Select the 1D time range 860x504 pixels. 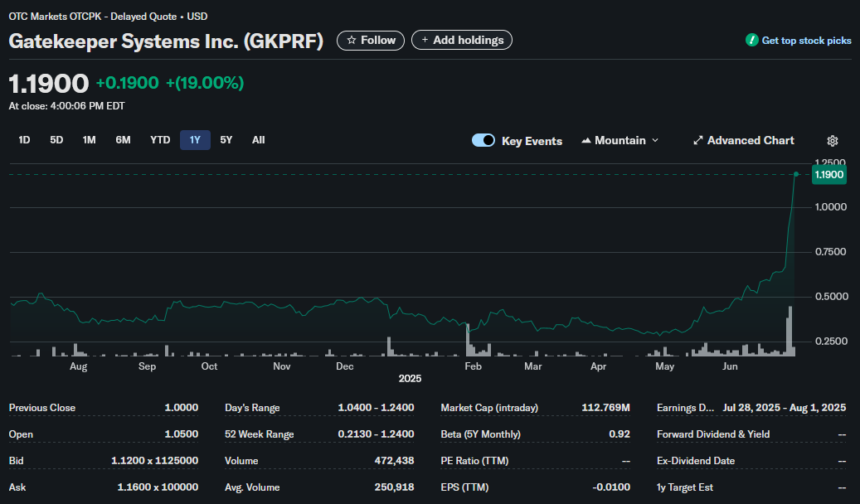(24, 140)
